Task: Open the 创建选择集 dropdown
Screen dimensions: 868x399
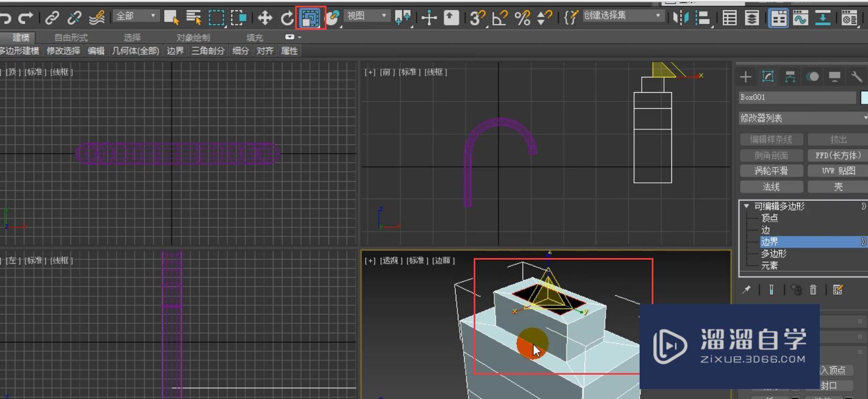Action: [x=623, y=16]
